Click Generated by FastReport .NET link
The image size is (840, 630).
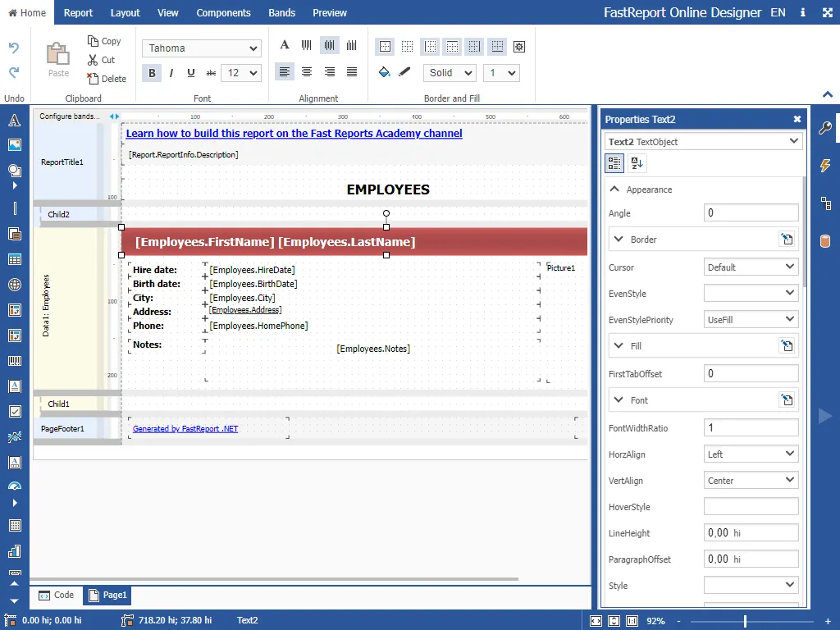pyautogui.click(x=185, y=428)
